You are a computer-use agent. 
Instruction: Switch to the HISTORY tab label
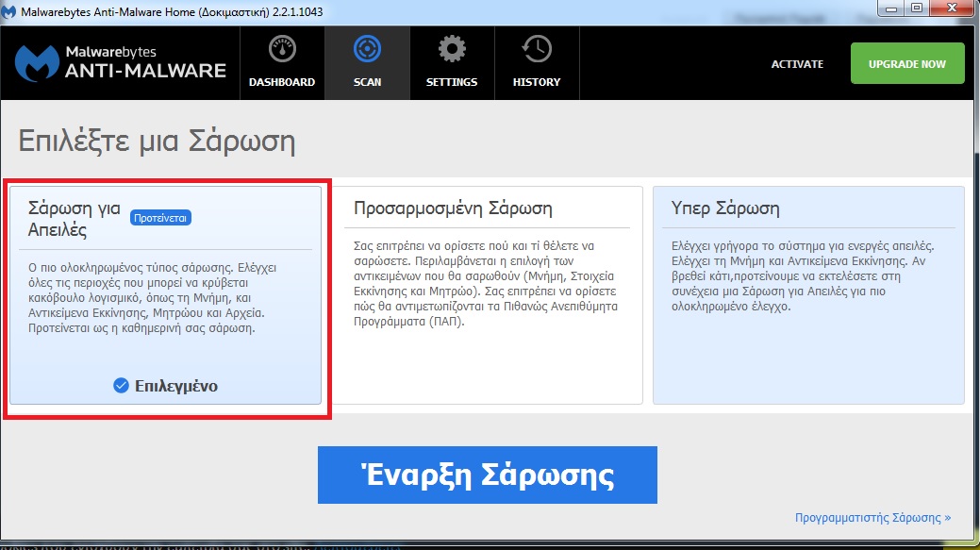point(537,82)
